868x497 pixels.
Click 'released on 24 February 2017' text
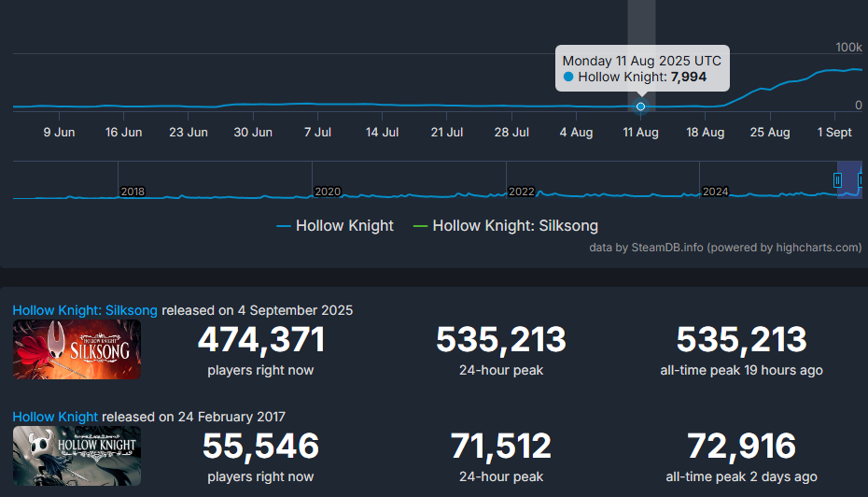click(194, 417)
